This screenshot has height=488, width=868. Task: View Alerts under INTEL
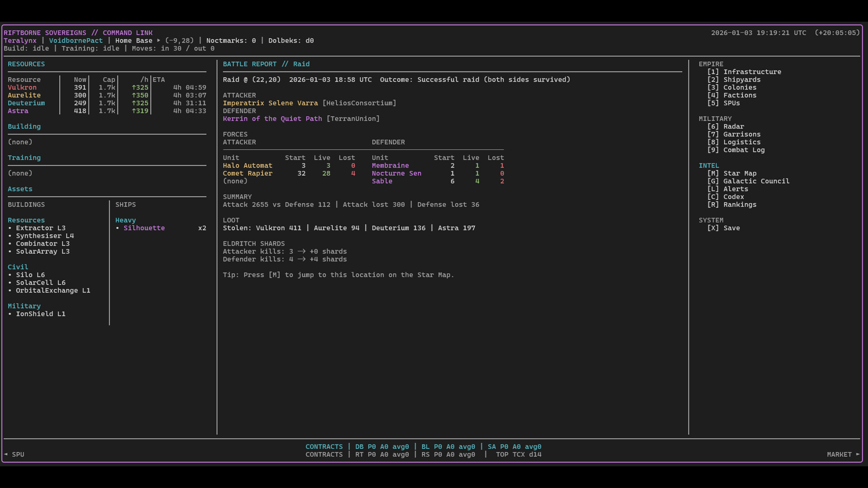tap(736, 189)
